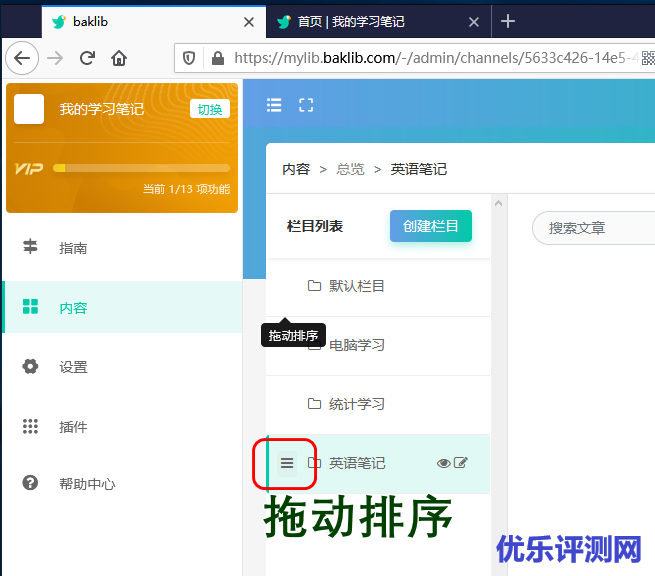
Task: Toggle fullscreen mode icon
Action: (x=306, y=105)
